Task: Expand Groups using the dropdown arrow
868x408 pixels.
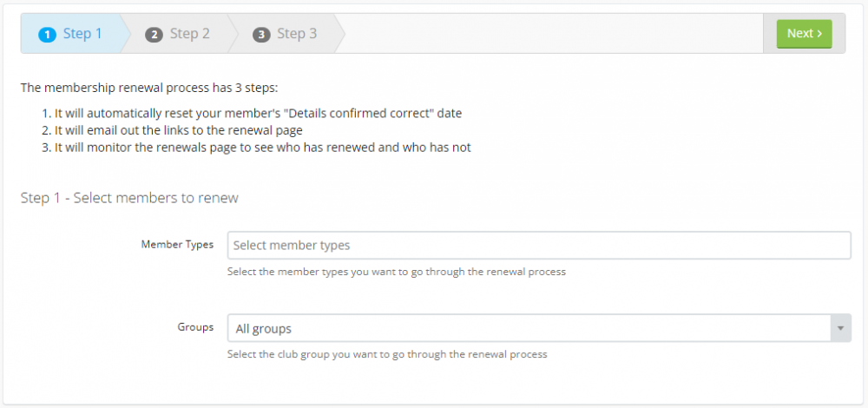Action: coord(840,329)
